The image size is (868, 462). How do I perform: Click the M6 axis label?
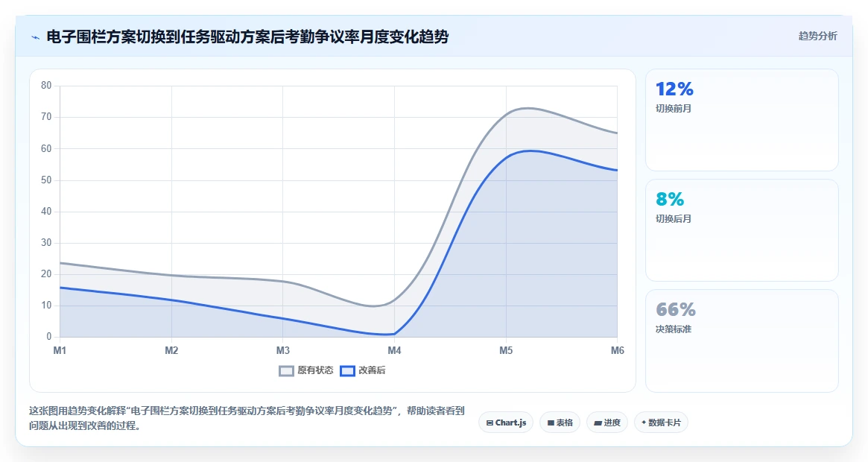[x=617, y=351]
